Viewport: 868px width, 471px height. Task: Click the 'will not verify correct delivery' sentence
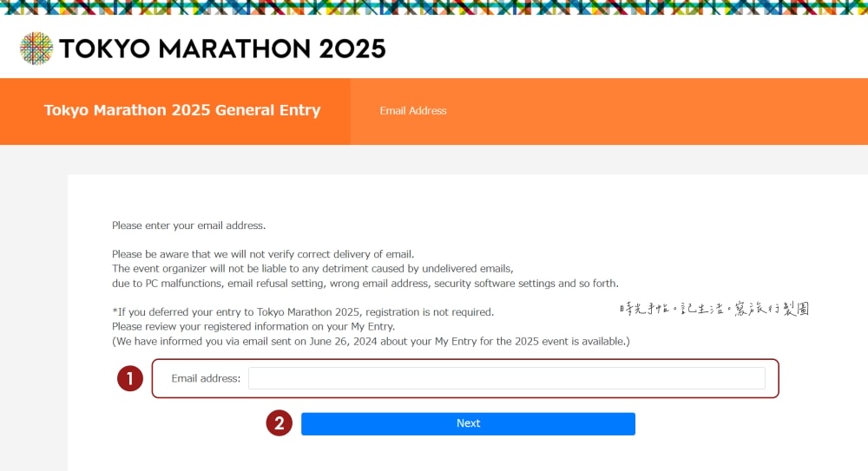263,255
